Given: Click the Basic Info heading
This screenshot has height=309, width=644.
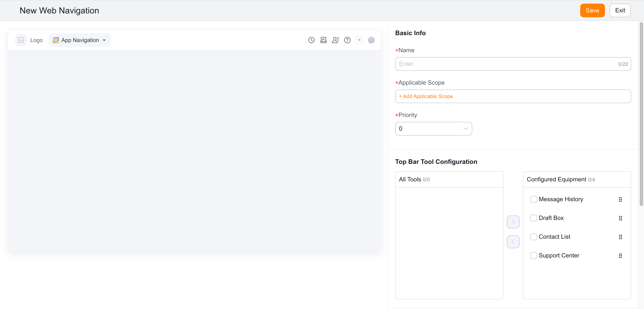Looking at the screenshot, I should pyautogui.click(x=410, y=33).
